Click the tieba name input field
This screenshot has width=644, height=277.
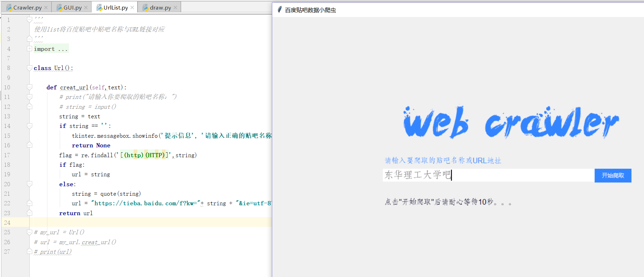point(488,175)
